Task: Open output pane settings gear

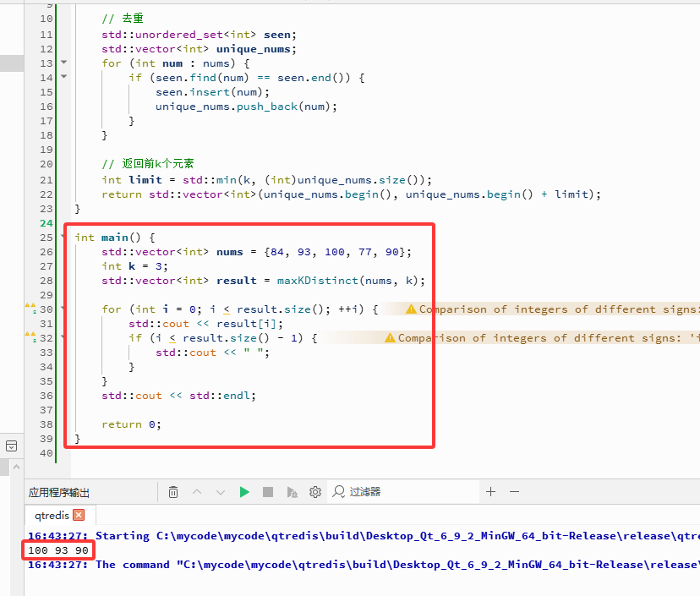Action: (x=315, y=492)
